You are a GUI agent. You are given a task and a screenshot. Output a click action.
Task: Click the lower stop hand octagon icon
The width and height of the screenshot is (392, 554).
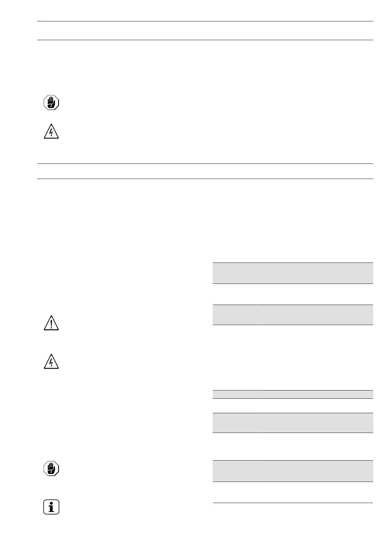(x=51, y=468)
